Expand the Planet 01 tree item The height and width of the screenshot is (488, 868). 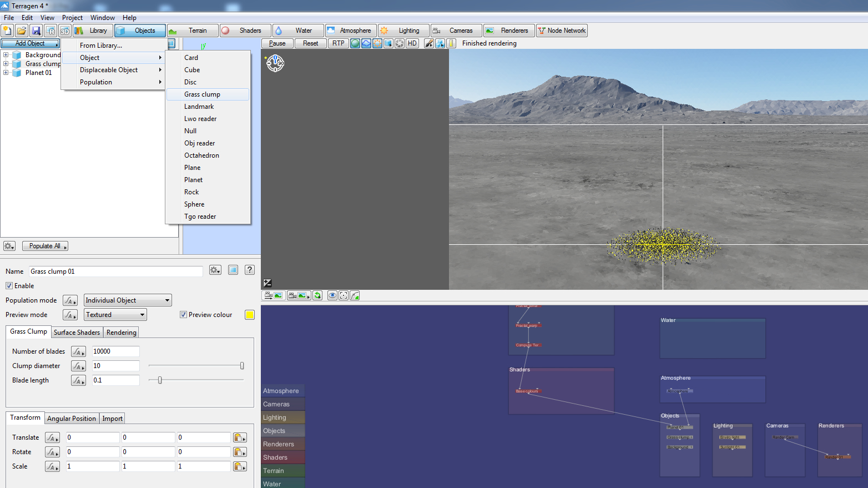click(x=6, y=73)
